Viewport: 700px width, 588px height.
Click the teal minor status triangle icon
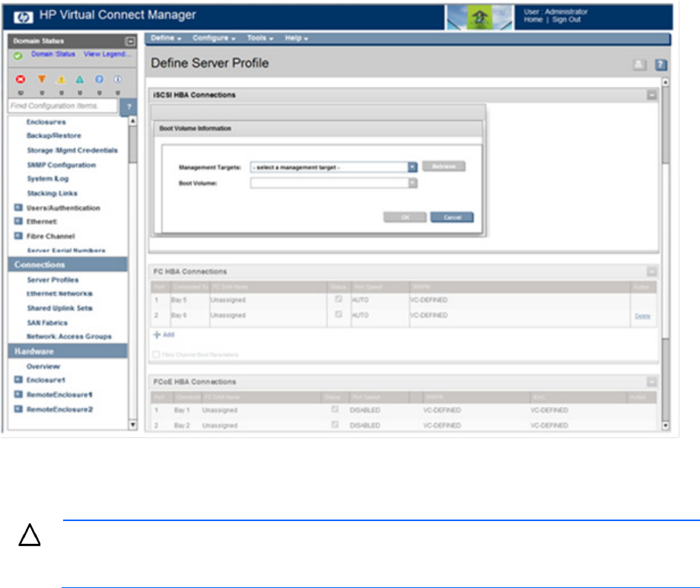[x=79, y=79]
